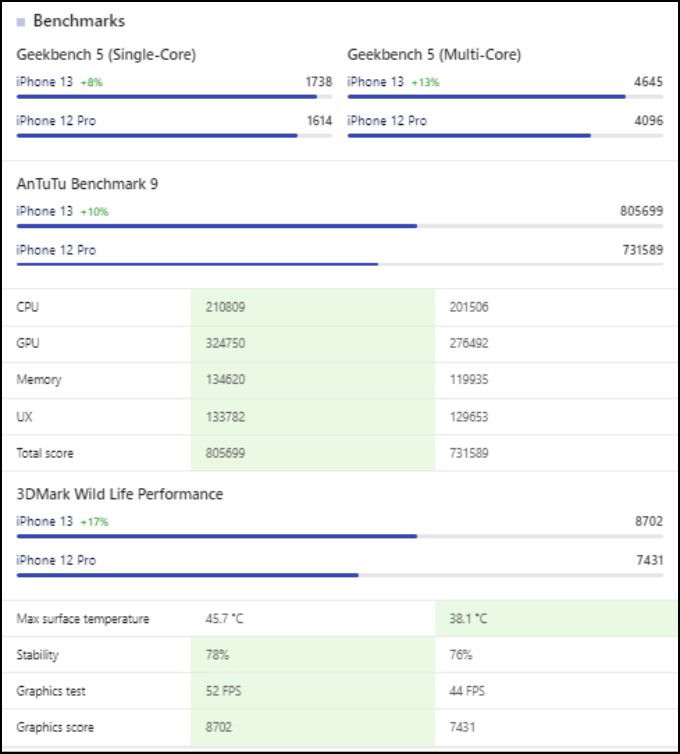Click the UX value 129653
680x754 pixels.
point(469,417)
